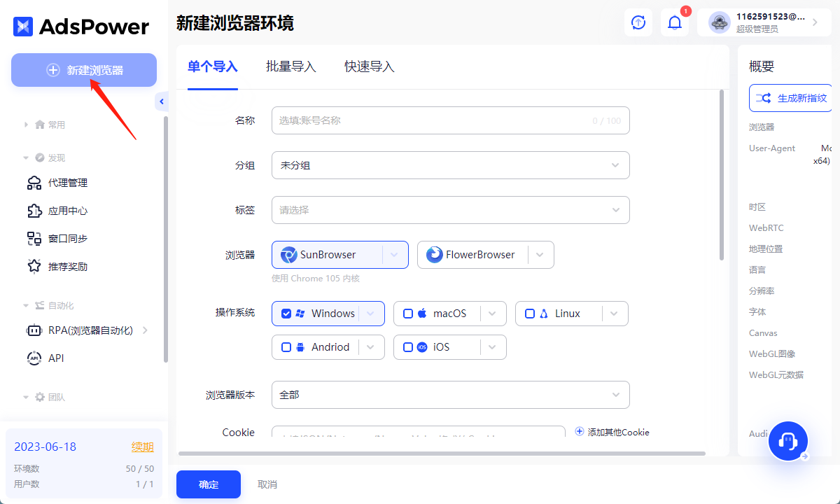Check the macOS operating system checkbox
840x504 pixels.
tap(408, 314)
